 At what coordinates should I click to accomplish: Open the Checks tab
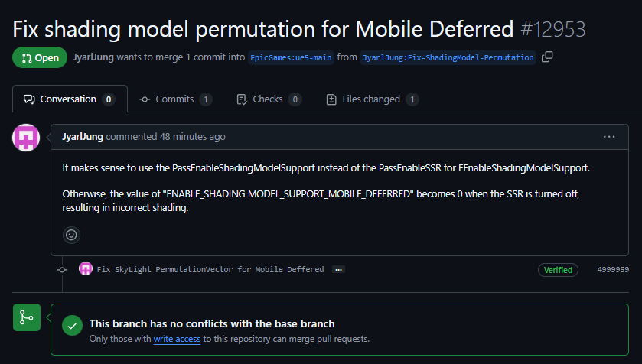coord(269,99)
